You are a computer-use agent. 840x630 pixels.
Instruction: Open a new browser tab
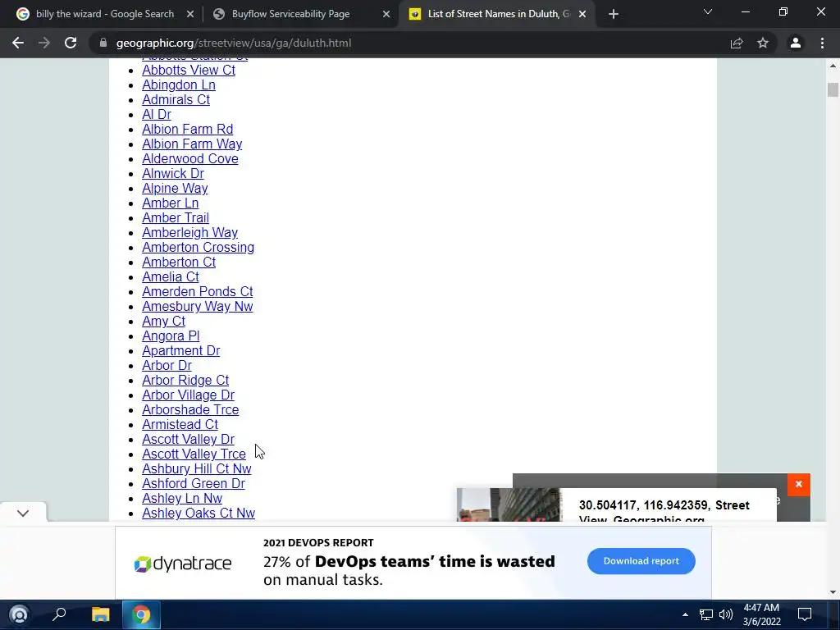point(614,14)
